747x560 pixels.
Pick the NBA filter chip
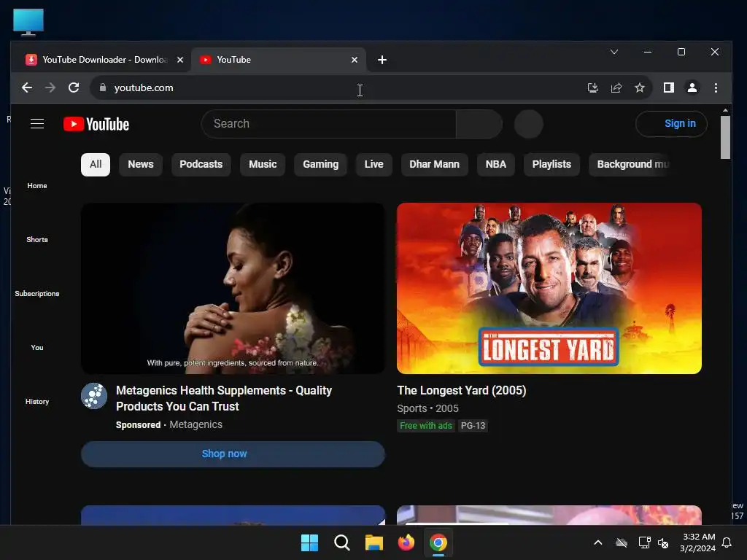click(496, 164)
